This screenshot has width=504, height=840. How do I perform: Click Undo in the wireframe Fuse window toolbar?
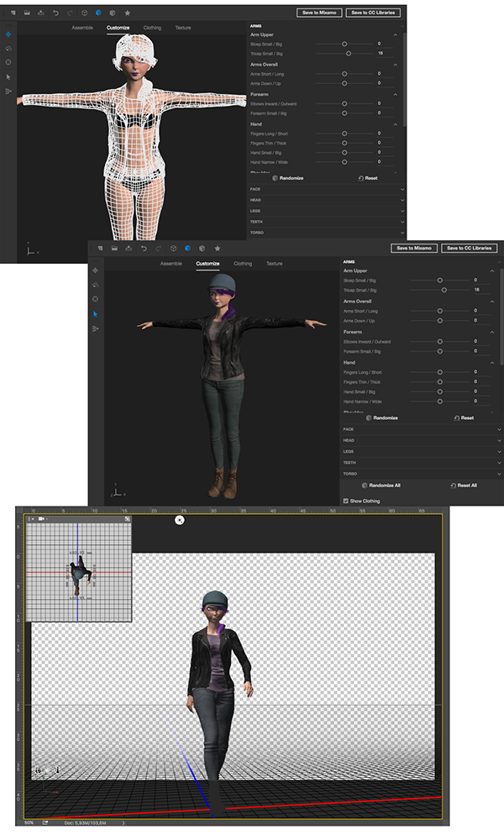pos(55,13)
